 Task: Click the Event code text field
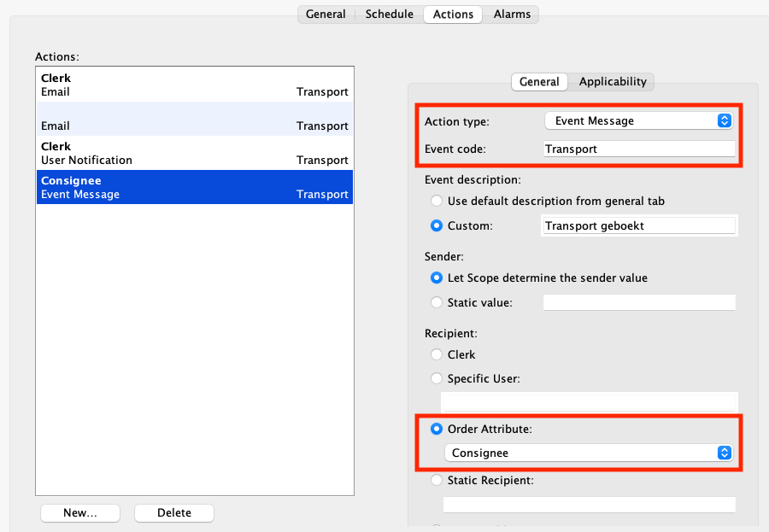[x=639, y=149]
